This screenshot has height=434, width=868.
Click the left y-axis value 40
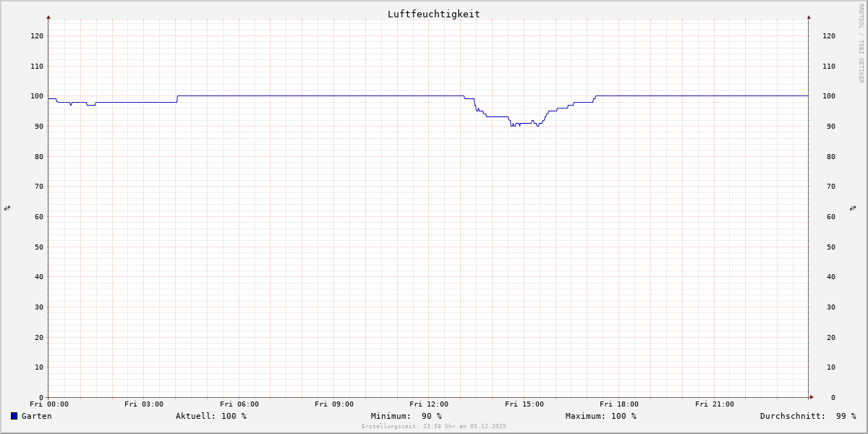[x=39, y=277]
